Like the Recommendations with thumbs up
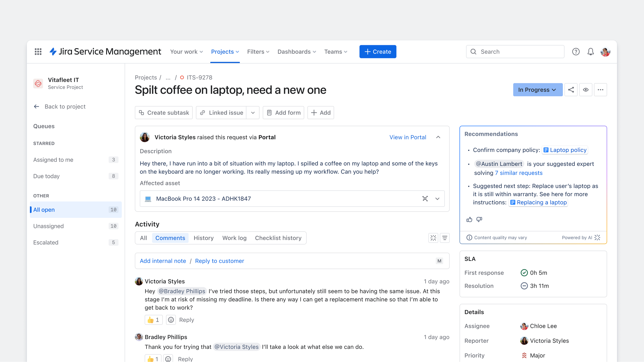Screen dimensions: 644x362 click(x=469, y=219)
